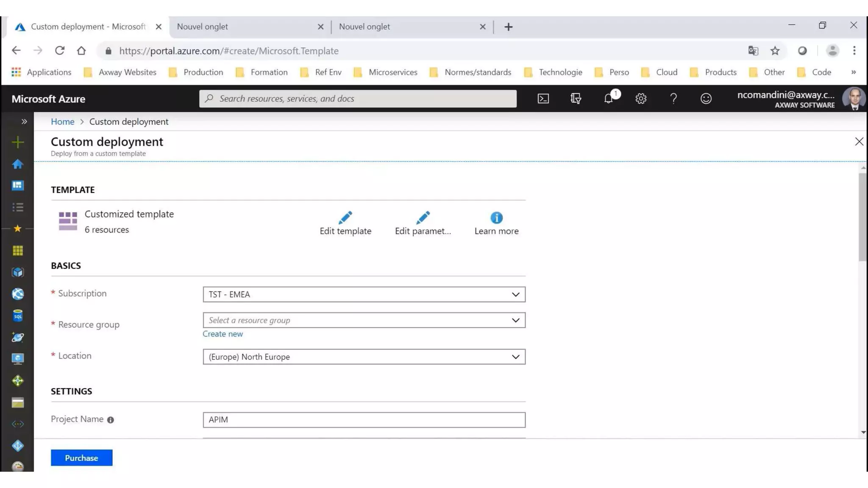Click the Create new link
Viewport: 868px width, 488px height.
tap(223, 334)
